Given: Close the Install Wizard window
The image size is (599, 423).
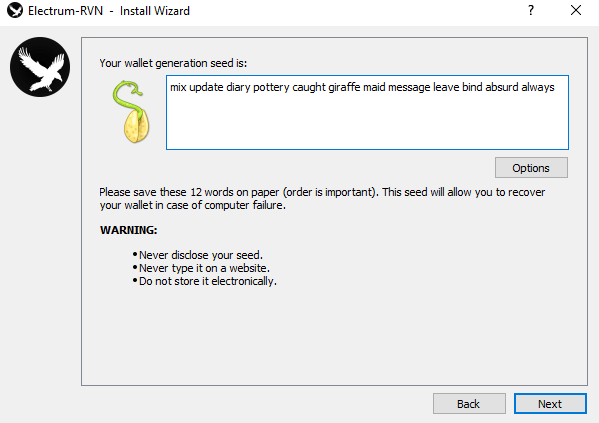Looking at the screenshot, I should [576, 10].
